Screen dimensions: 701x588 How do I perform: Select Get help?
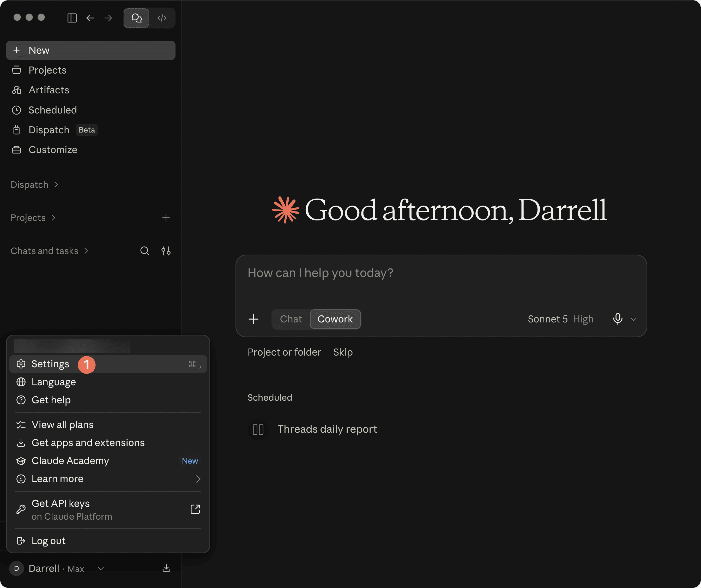[108, 400]
